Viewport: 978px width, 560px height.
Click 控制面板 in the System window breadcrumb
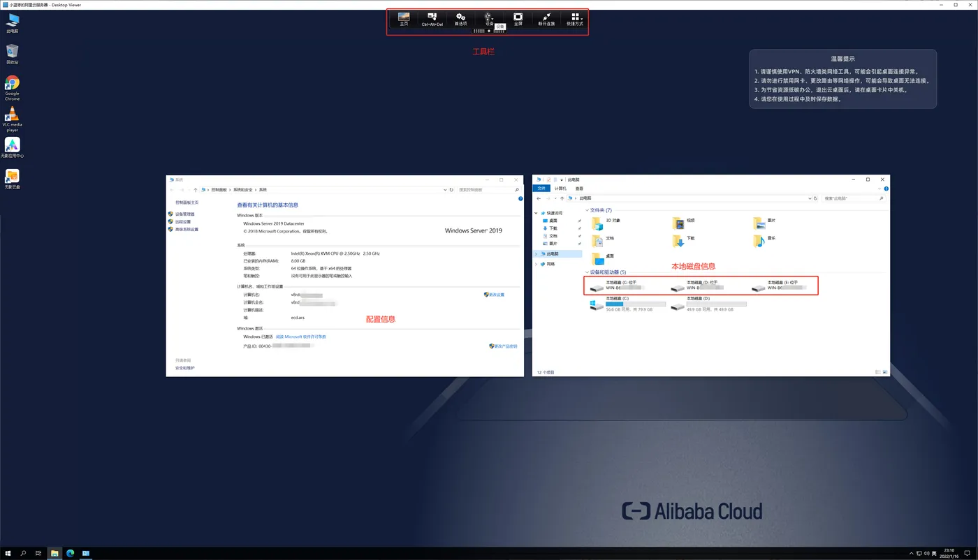(x=219, y=190)
